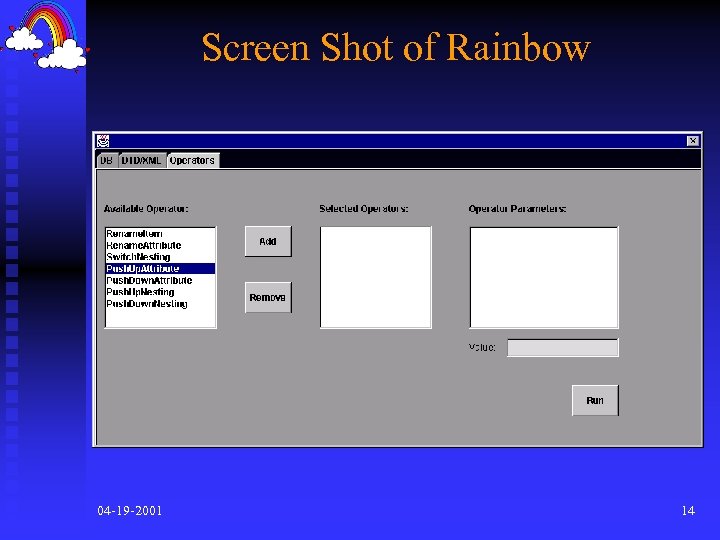Open the DTD/XML tab
The height and width of the screenshot is (540, 720).
141,160
